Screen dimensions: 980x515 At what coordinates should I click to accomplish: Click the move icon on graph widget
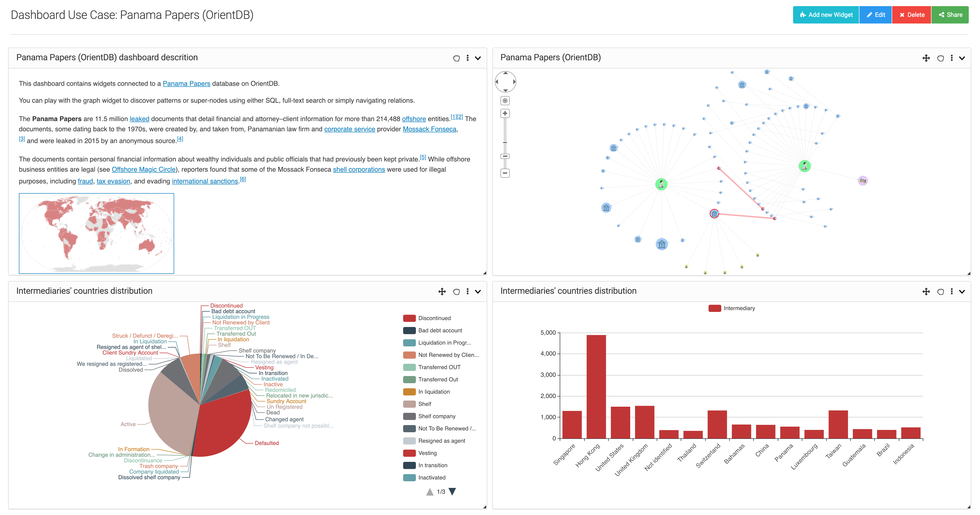pyautogui.click(x=926, y=58)
